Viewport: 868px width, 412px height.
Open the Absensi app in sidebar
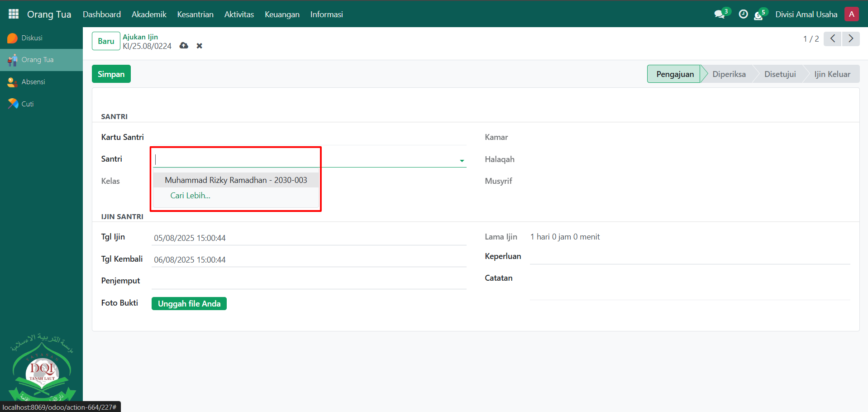click(33, 82)
